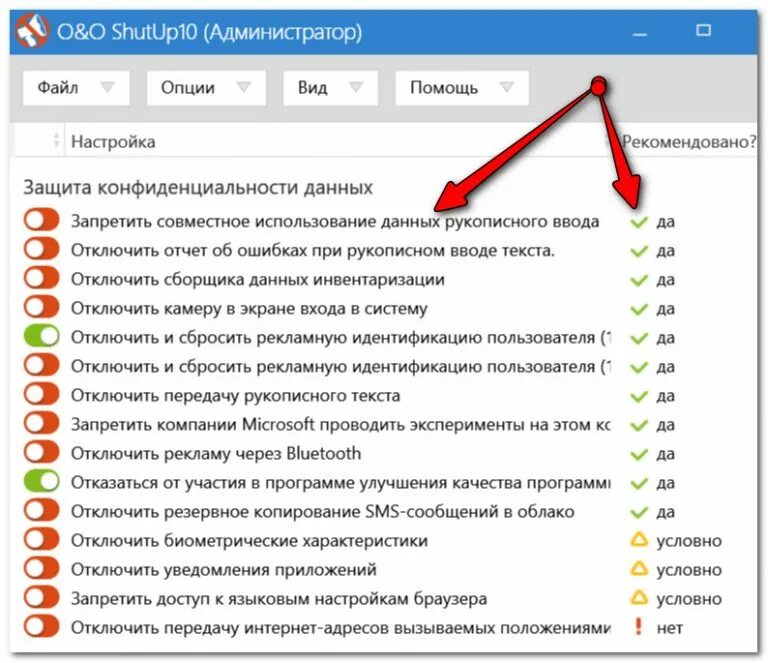Click yellow triangle on 'языковым настройкам браузера' row

[639, 597]
